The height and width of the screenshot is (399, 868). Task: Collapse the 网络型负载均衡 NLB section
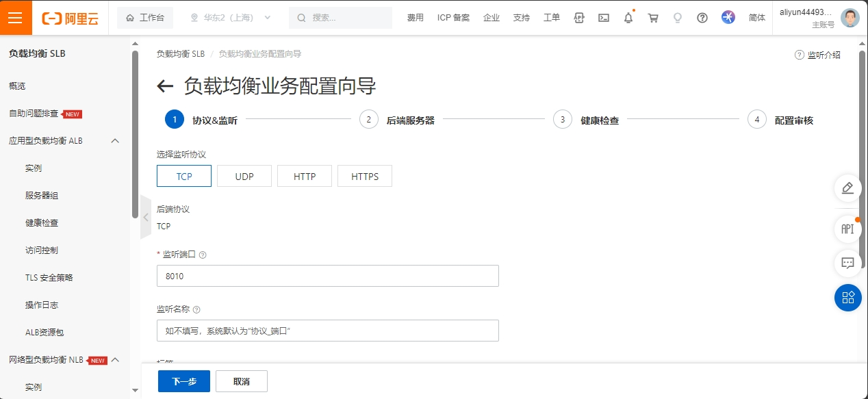[x=115, y=360]
